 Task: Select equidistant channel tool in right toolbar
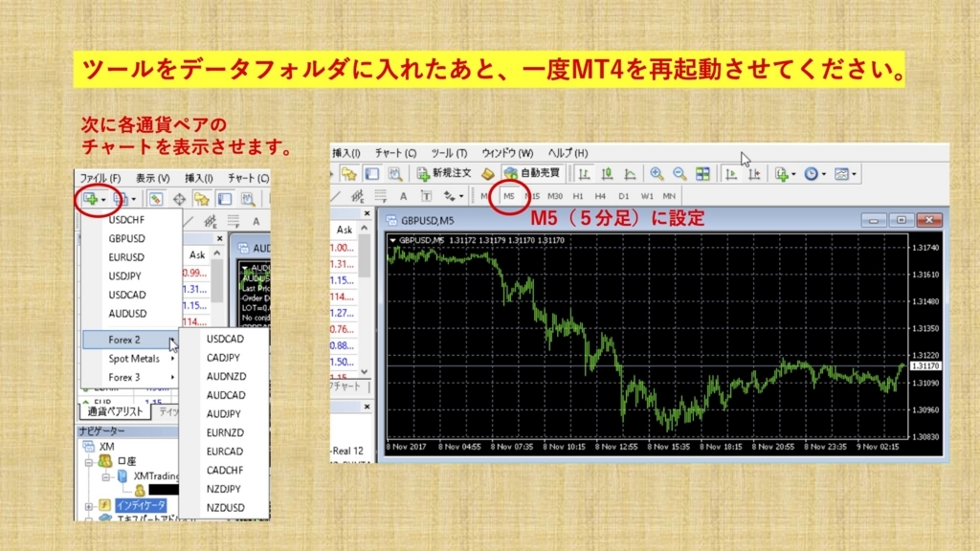(357, 196)
